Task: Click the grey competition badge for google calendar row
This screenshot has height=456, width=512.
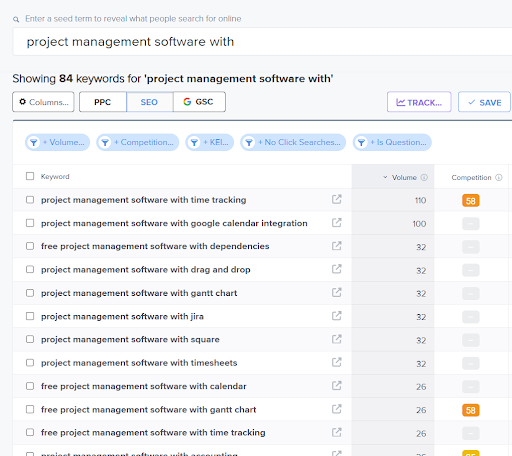Action: coord(471,224)
